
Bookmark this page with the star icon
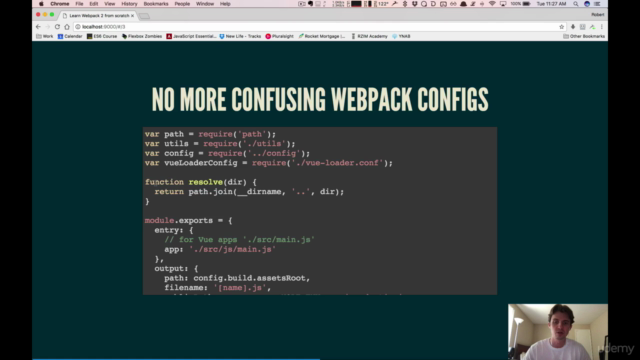562,27
